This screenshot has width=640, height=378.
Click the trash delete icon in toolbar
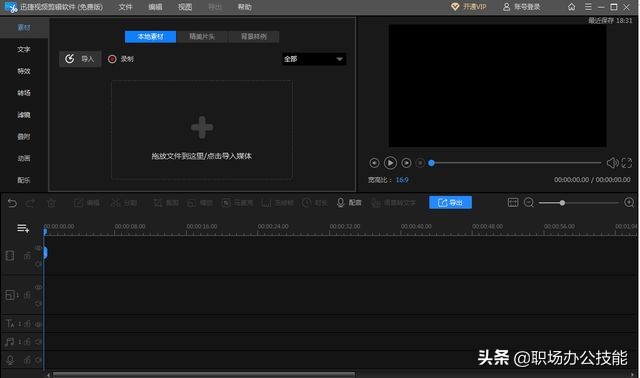51,203
